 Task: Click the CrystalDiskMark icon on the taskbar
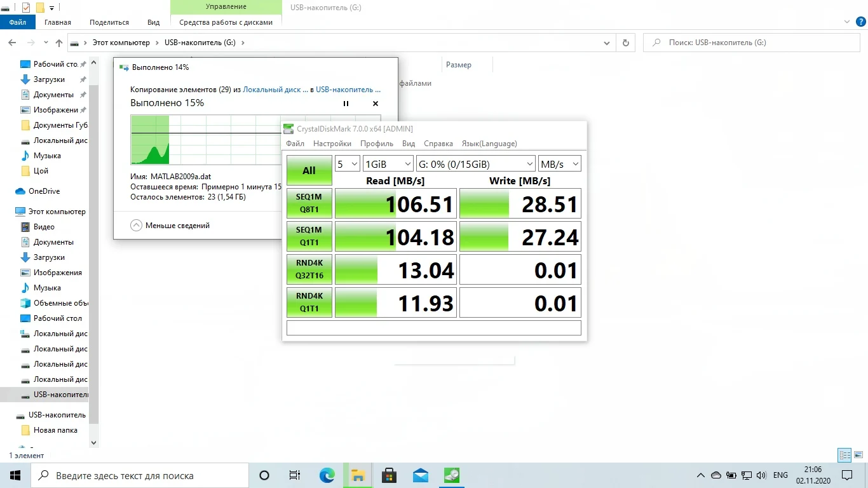[451, 475]
